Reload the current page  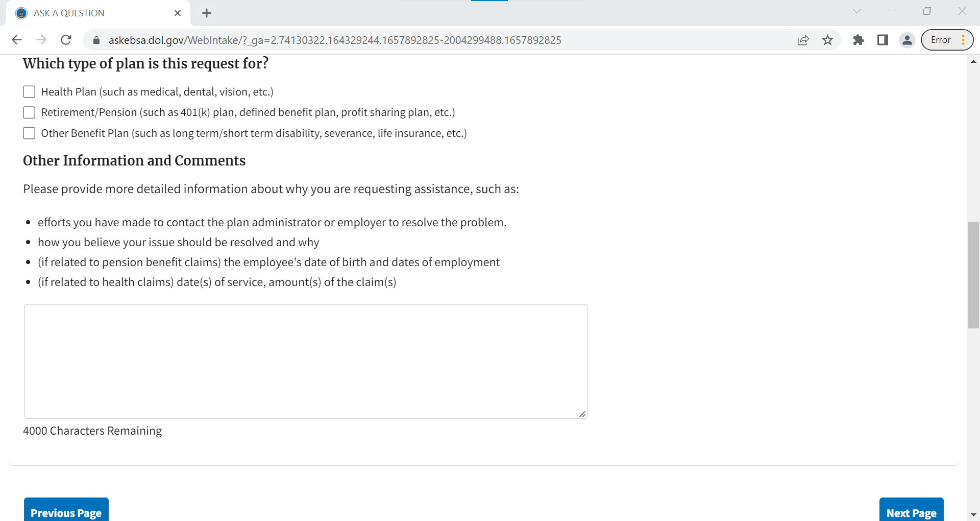coord(66,40)
